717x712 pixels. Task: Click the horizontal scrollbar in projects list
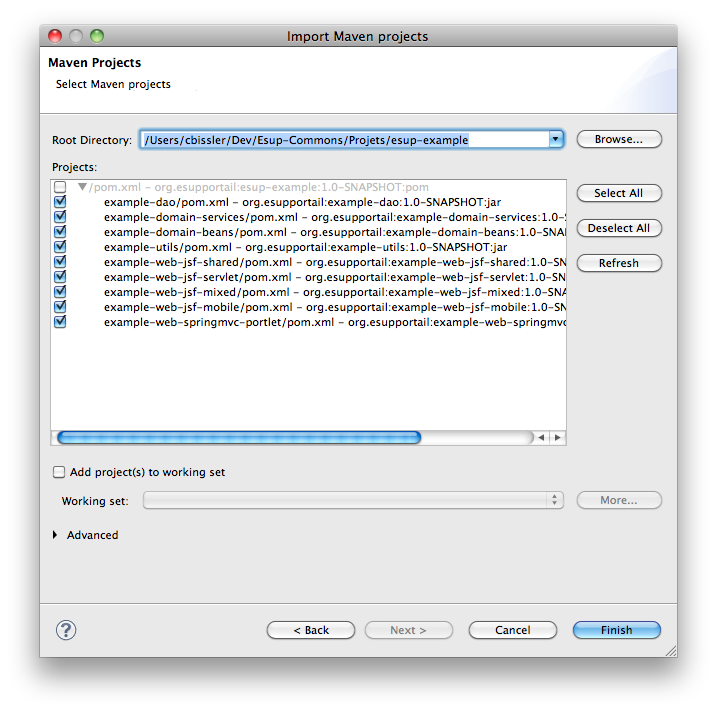click(240, 437)
